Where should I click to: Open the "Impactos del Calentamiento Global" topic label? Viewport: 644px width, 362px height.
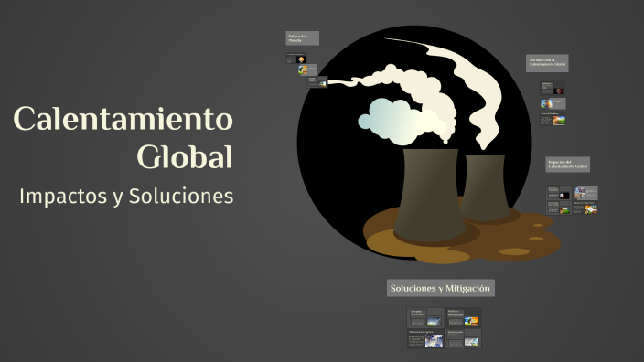pos(567,165)
